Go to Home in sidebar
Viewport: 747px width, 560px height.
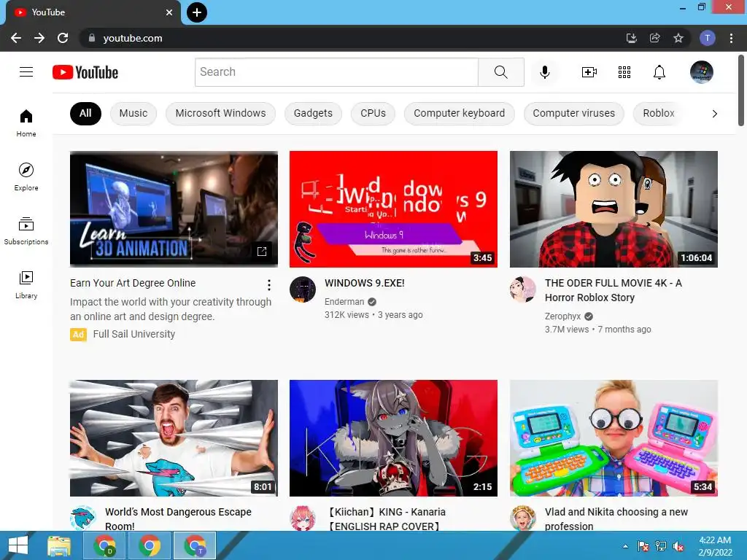[x=26, y=123]
